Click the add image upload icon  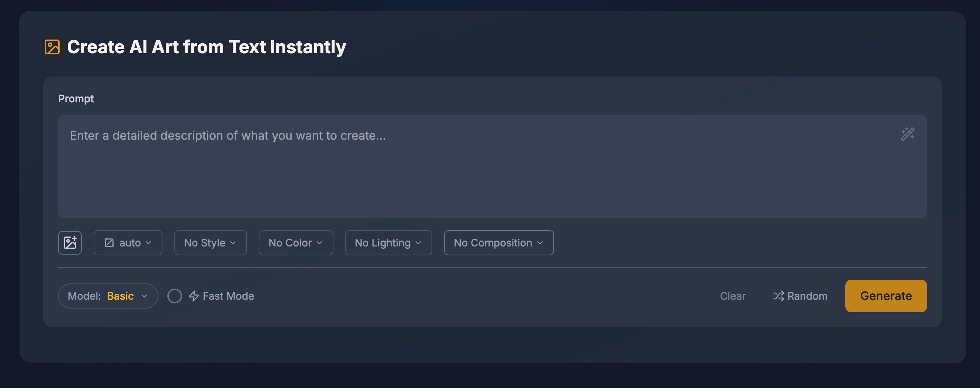point(70,243)
